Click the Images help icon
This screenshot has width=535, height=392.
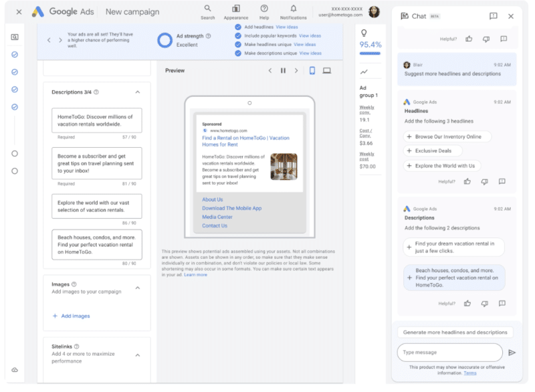click(74, 284)
